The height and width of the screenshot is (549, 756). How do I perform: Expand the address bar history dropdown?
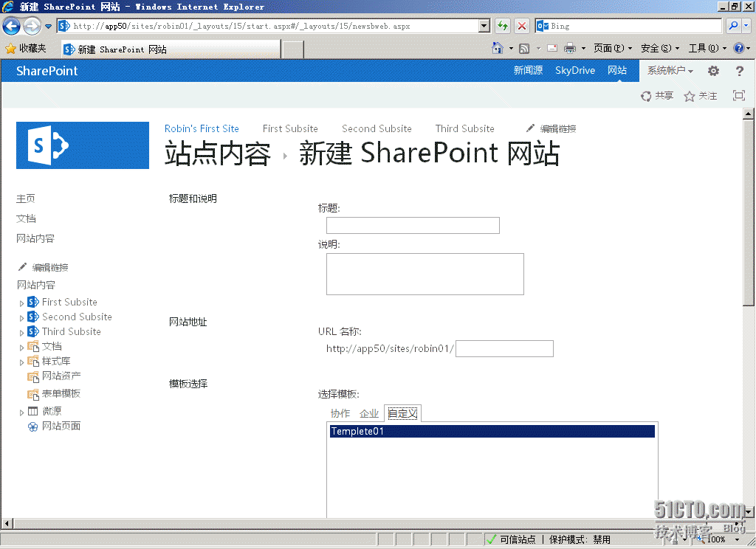484,26
